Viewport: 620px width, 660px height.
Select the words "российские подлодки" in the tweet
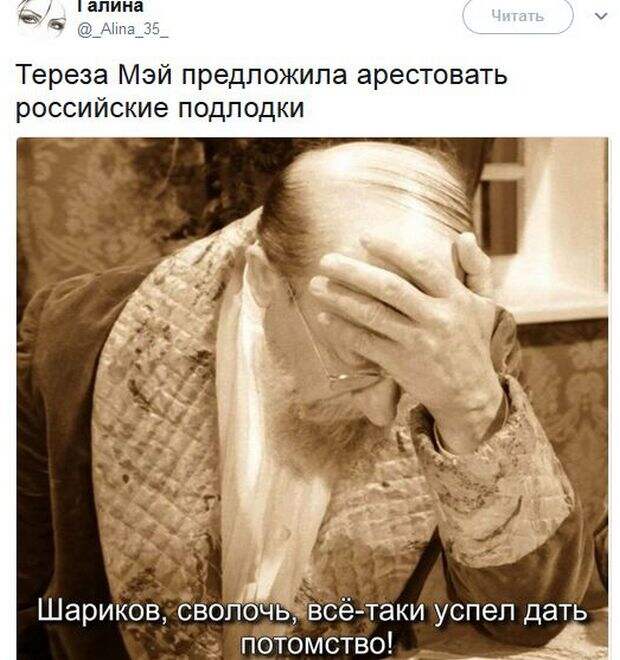click(160, 108)
